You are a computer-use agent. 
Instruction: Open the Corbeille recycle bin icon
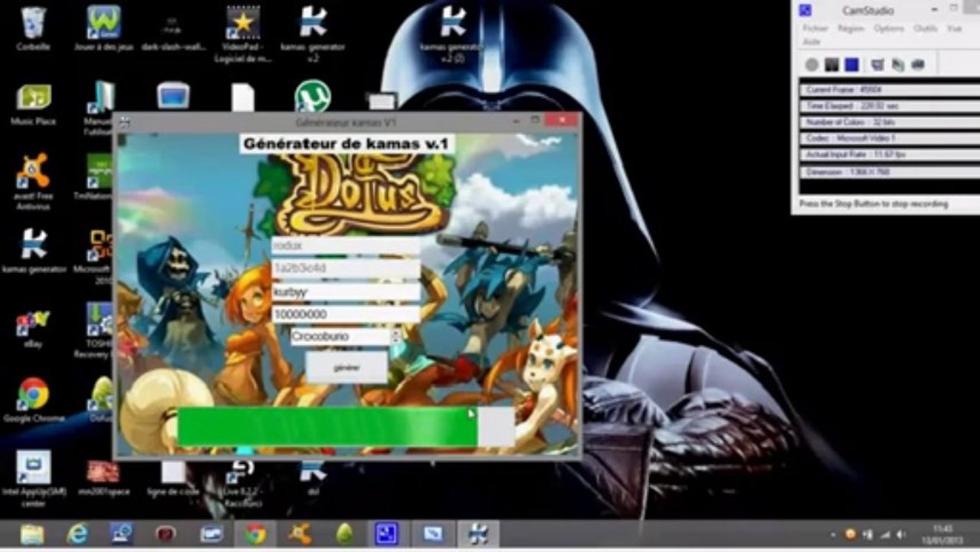point(34,28)
